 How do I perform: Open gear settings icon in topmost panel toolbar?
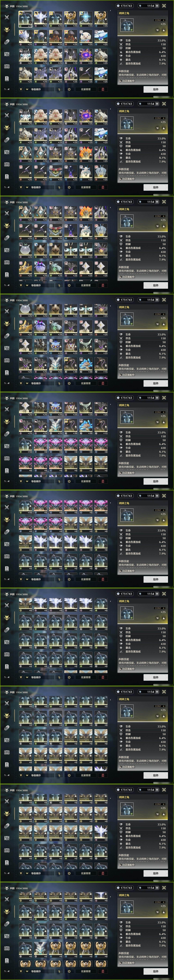(69, 89)
